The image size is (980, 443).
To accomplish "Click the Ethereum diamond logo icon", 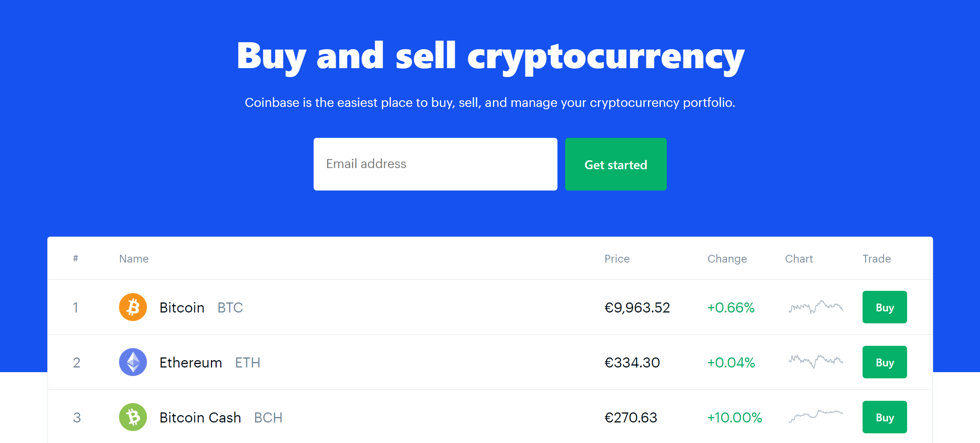I will click(133, 362).
